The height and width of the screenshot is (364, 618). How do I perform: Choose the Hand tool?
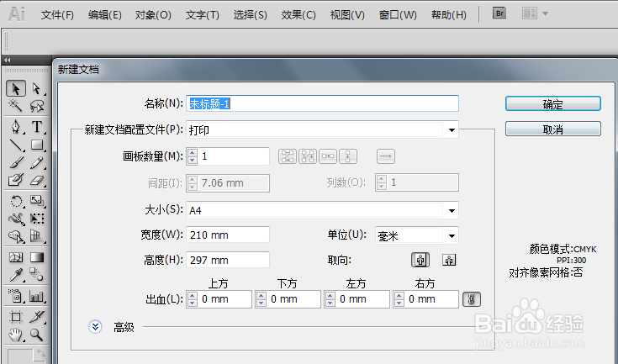(x=16, y=335)
